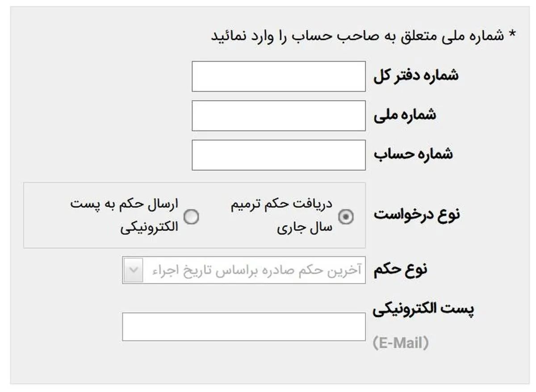Image resolution: width=536 pixels, height=392 pixels.
Task: Click the نوع حکم label
Action: point(400,269)
